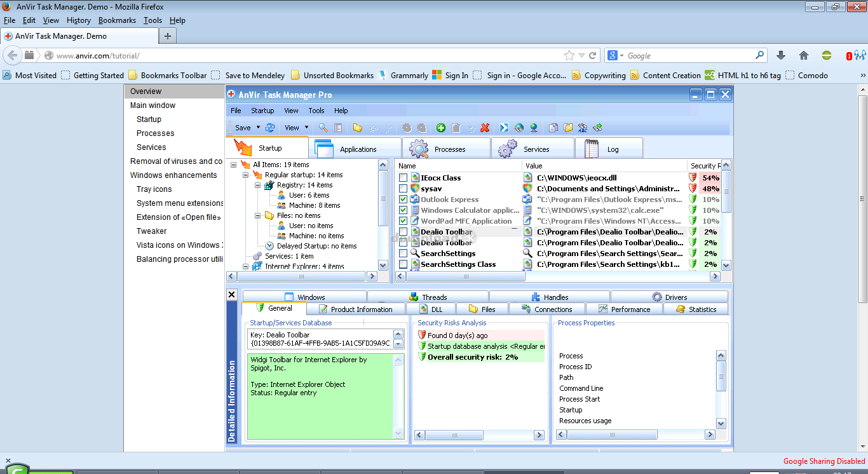Click the green circle addon icon in Firefox
This screenshot has height=474, width=868.
pos(827,56)
